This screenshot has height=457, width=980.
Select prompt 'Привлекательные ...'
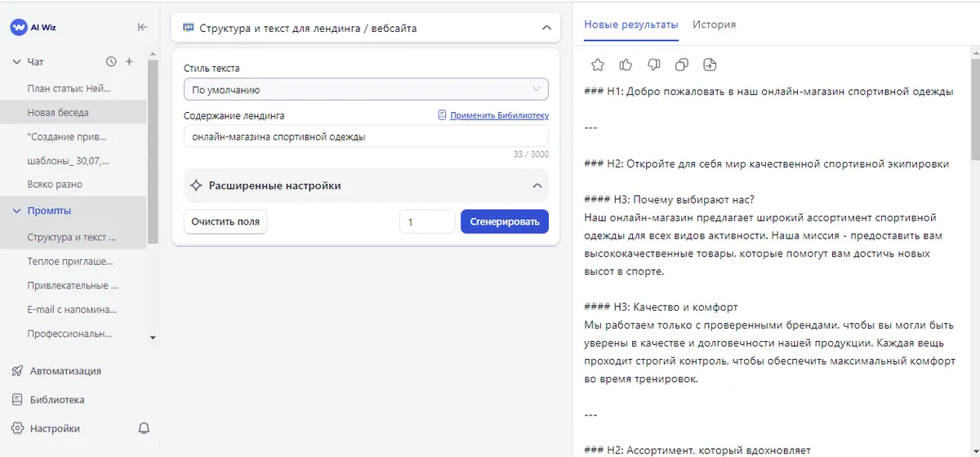[73, 285]
